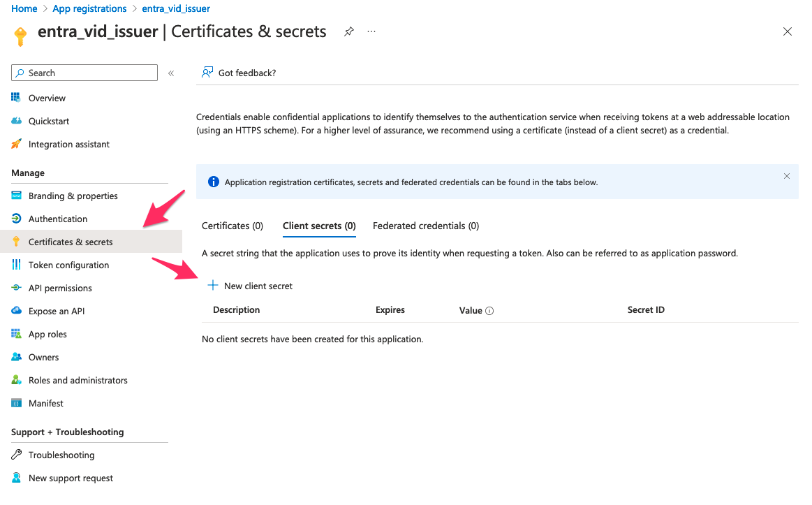Close the Certificates & secrets blade
The height and width of the screenshot is (505, 812).
[x=788, y=31]
